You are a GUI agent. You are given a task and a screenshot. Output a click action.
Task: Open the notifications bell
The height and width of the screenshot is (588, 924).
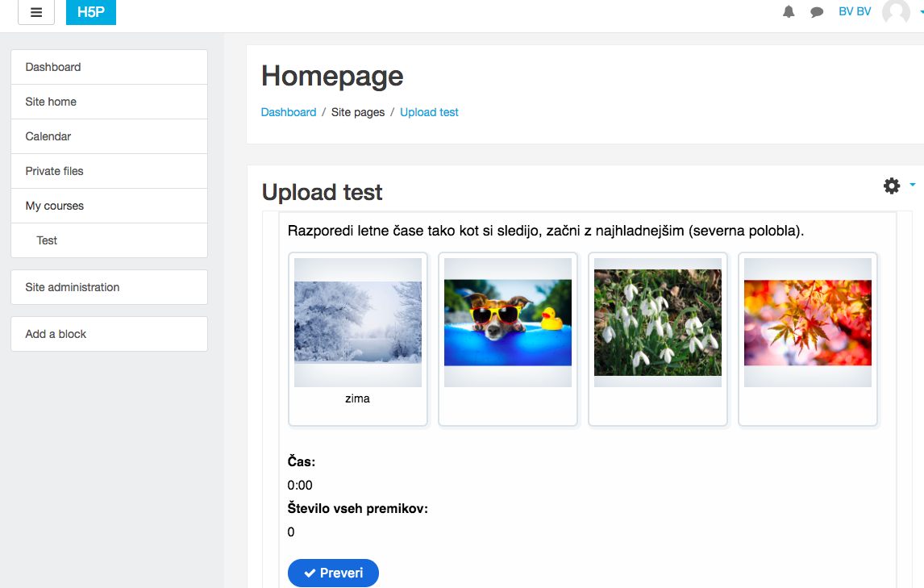coord(789,12)
